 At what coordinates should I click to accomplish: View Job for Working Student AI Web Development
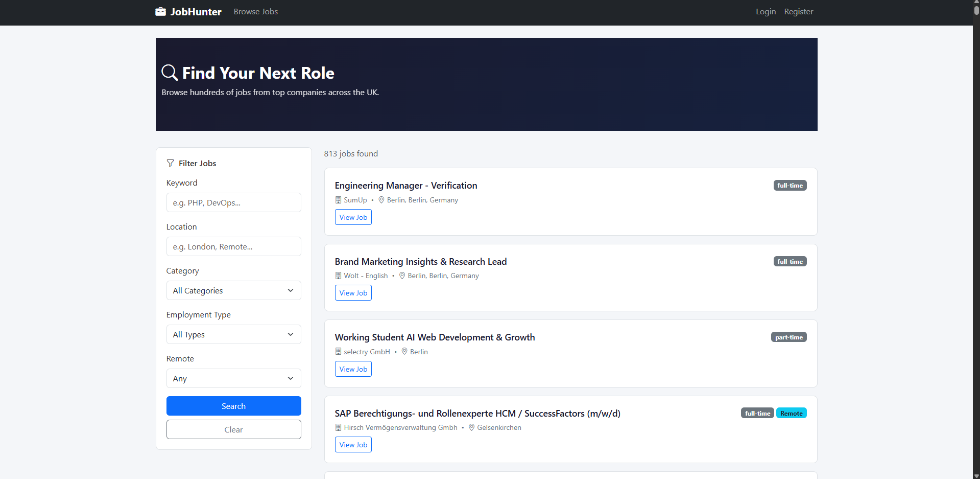coord(353,369)
